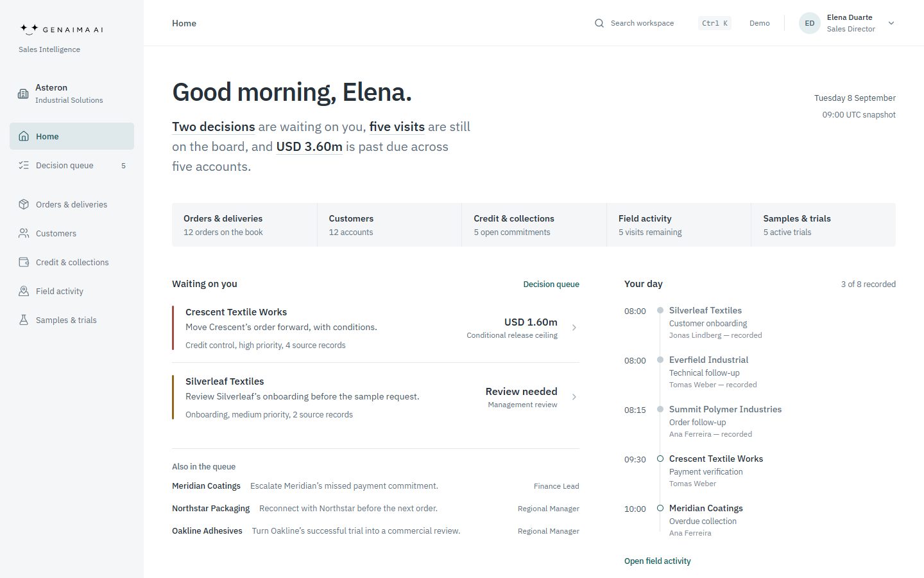Click the Asteron Industrial Solutions workspace selector
Image resolution: width=924 pixels, height=578 pixels.
[x=72, y=94]
